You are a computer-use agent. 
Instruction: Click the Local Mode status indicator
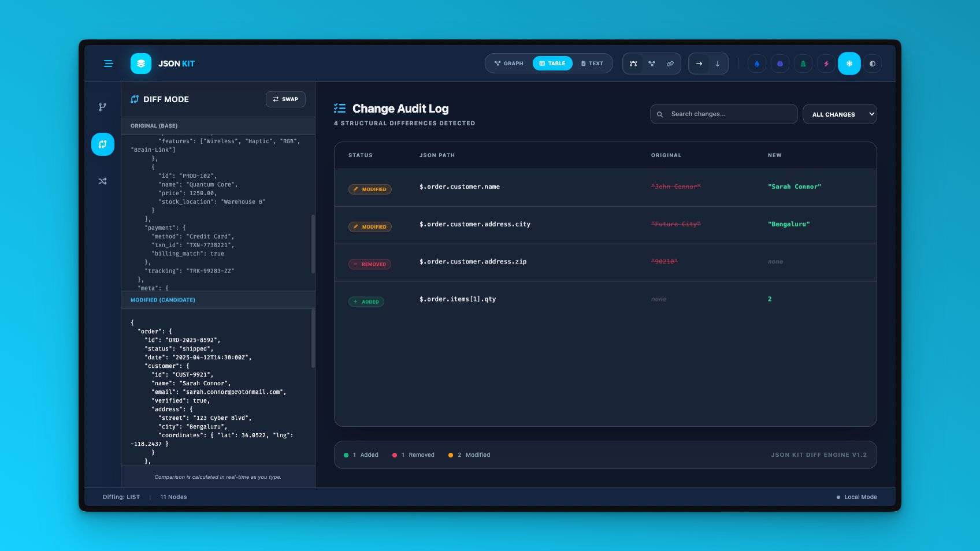857,497
